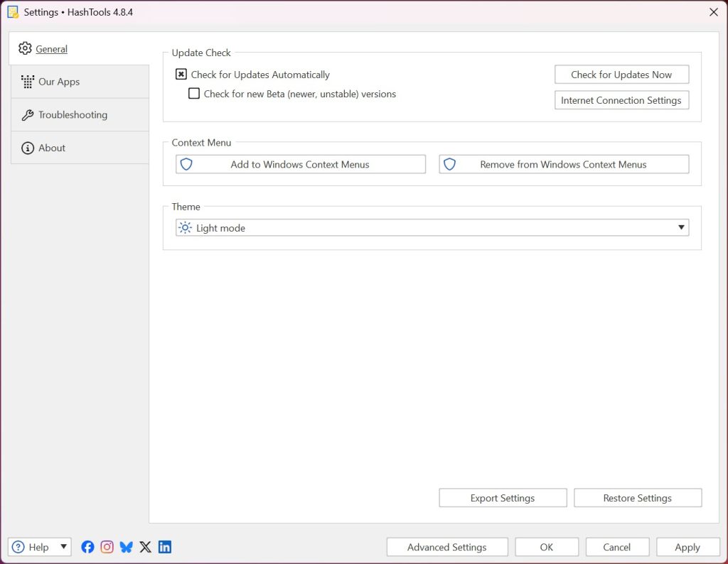Viewport: 728px width, 564px height.
Task: Open the Instagram social link icon
Action: point(107,547)
